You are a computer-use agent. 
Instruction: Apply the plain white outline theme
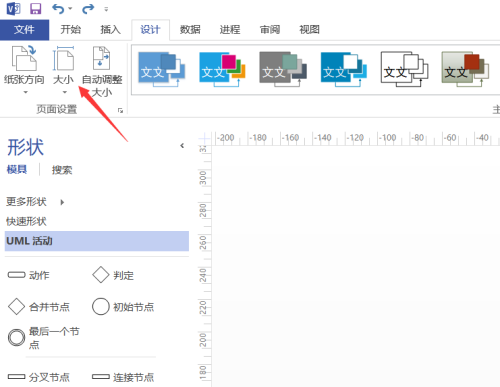[x=404, y=69]
